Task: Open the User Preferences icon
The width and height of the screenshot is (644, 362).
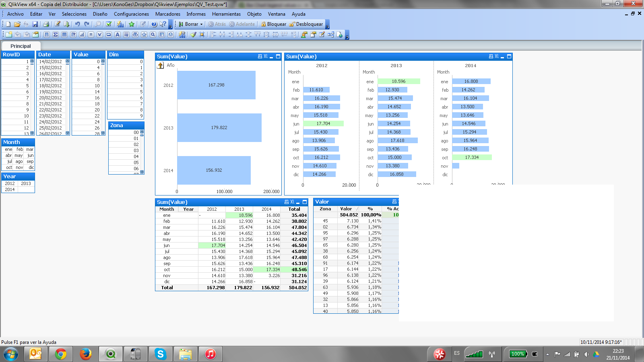Action: 304,35
